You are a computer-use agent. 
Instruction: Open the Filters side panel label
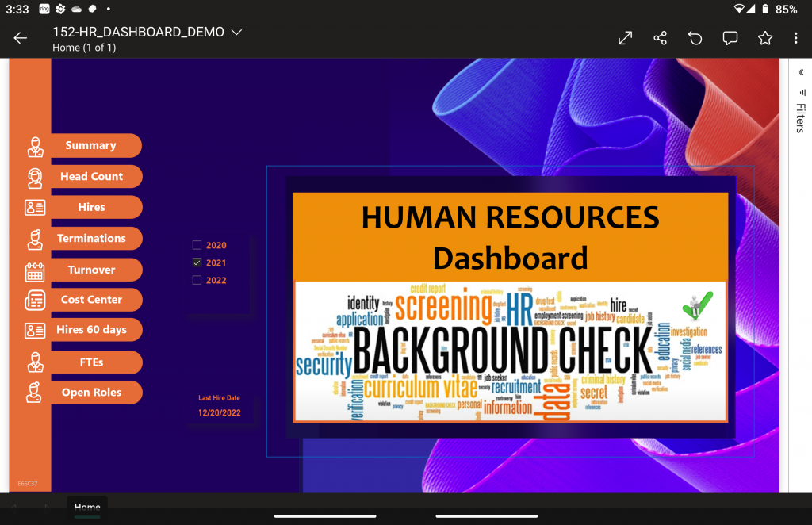click(800, 117)
